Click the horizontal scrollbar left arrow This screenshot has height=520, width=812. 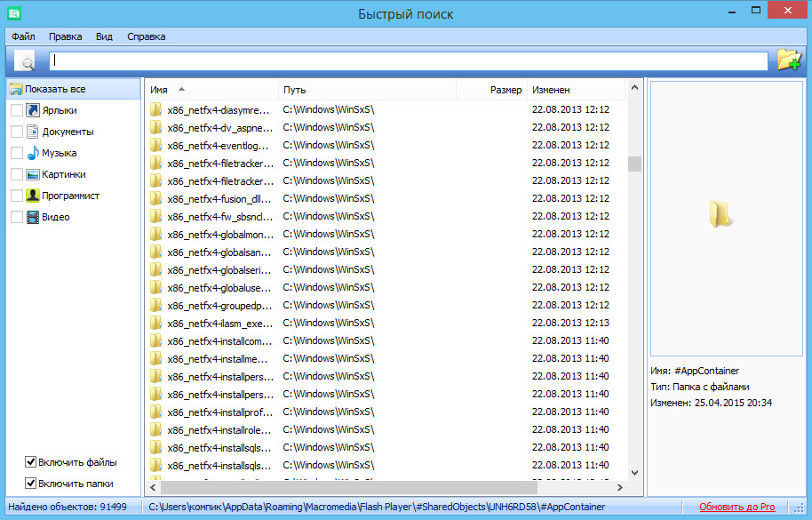coord(153,487)
